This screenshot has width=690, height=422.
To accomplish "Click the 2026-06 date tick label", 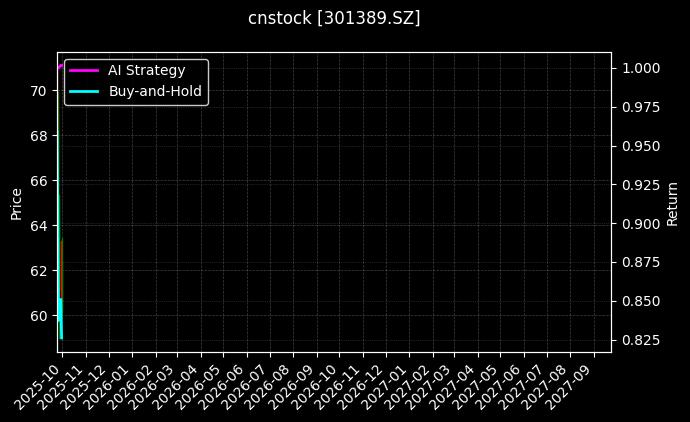I will pos(225,383).
